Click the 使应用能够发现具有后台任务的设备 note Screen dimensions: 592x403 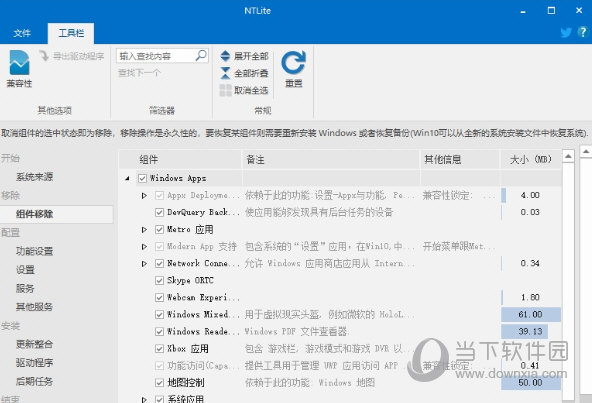coord(319,212)
